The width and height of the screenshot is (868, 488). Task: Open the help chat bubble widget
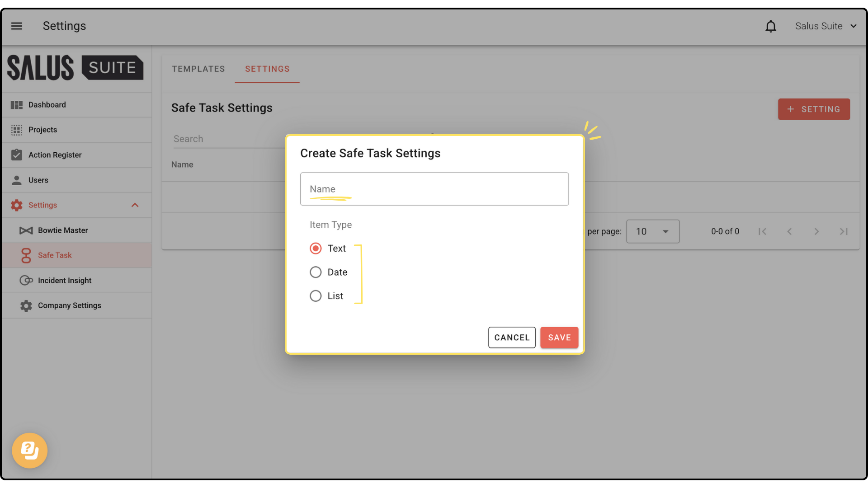30,450
